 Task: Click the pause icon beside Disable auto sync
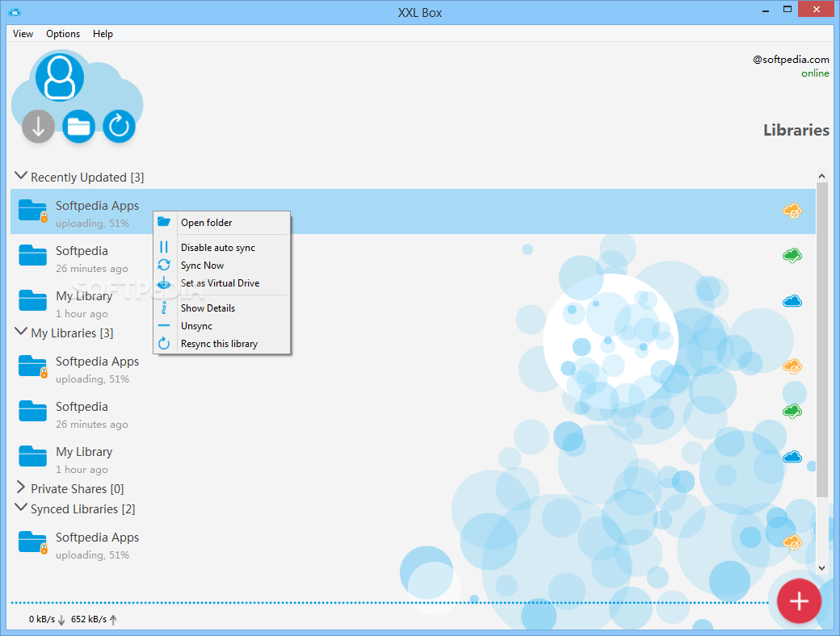coord(164,247)
